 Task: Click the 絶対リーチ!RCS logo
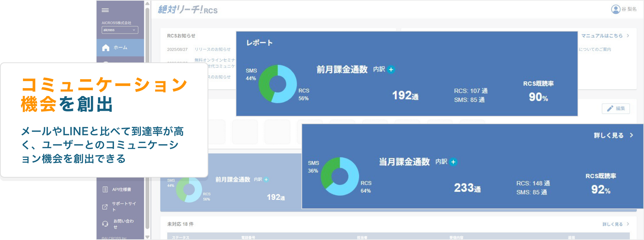tap(188, 10)
